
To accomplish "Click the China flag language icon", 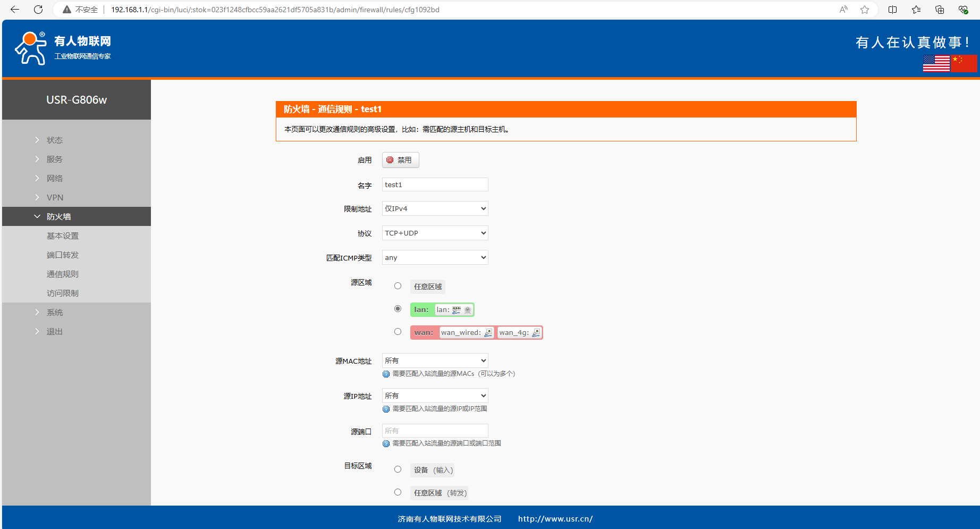I will click(964, 63).
